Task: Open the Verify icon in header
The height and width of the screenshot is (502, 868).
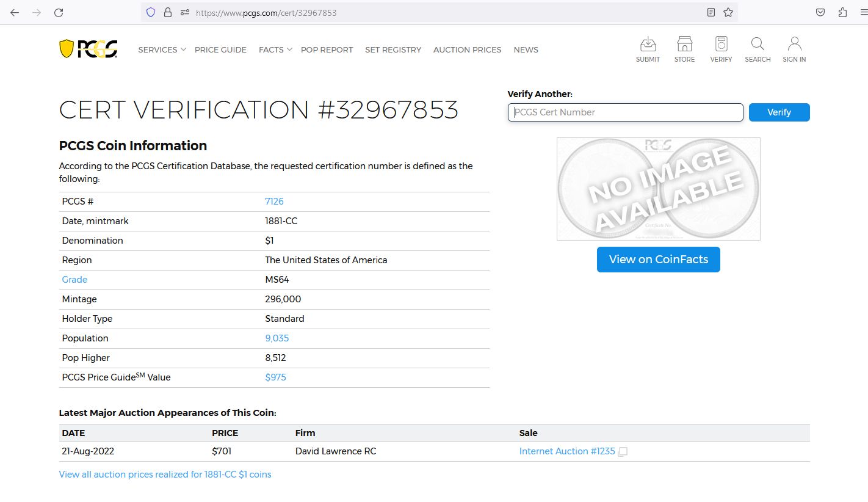Action: (721, 49)
